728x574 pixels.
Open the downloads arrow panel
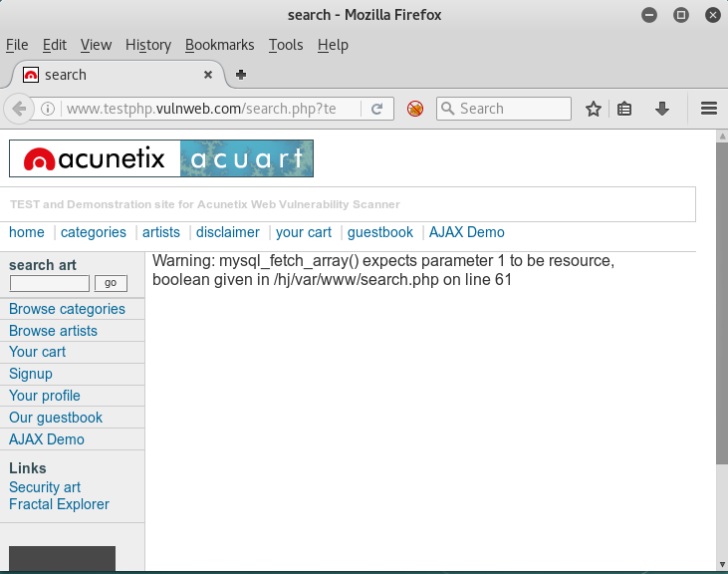click(661, 109)
